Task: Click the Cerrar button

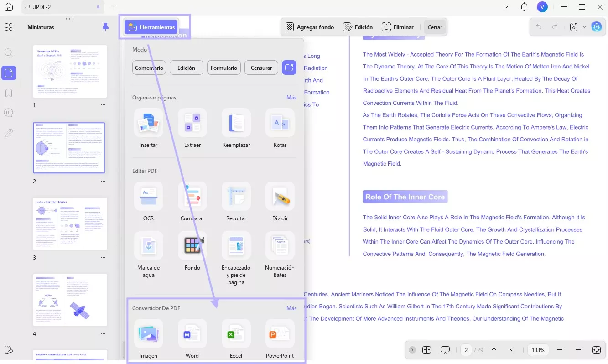Action: [435, 27]
